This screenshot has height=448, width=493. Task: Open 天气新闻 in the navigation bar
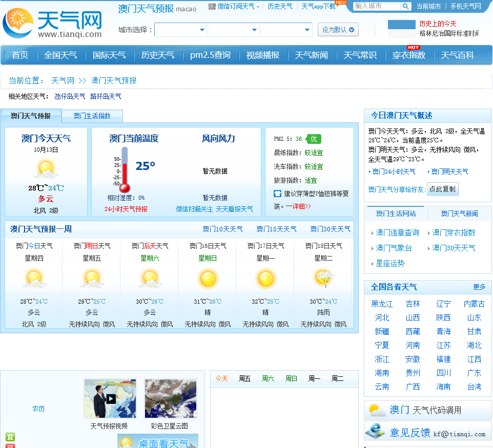[x=311, y=55]
